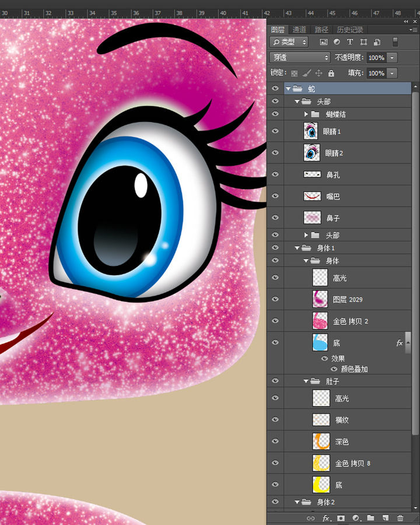Collapse the 身体2 group triangle
This screenshot has width=420, height=525.
point(297,502)
